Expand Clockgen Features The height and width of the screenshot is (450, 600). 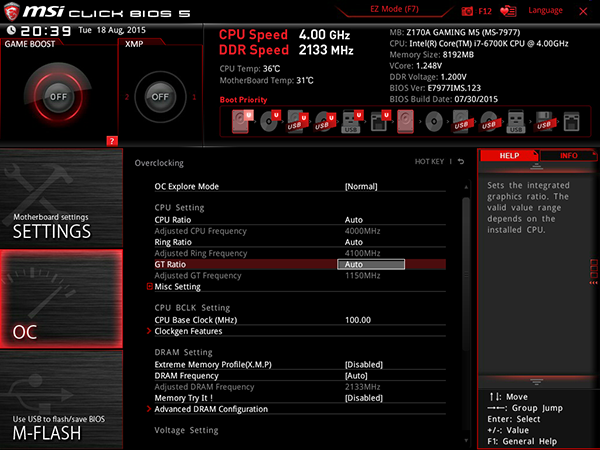pos(188,331)
